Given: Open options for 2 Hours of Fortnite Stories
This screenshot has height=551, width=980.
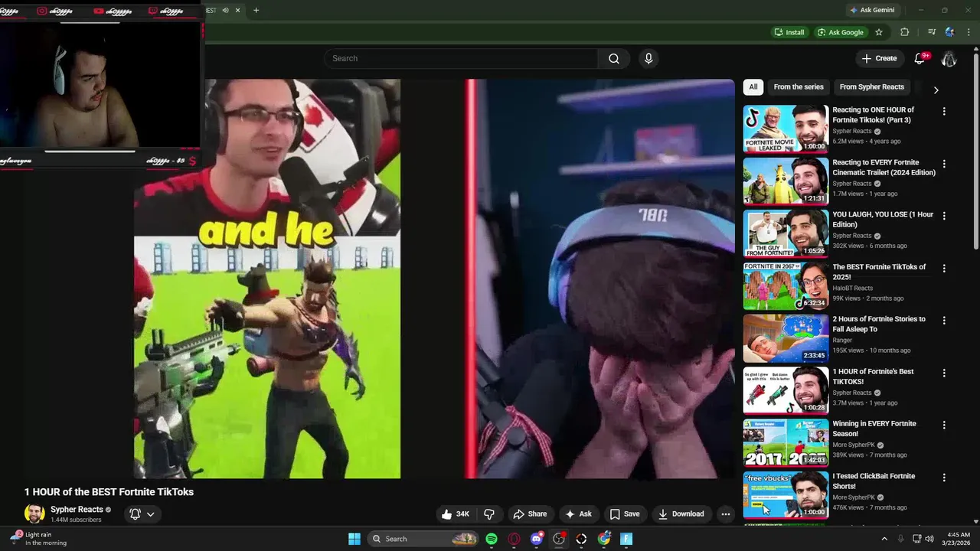Looking at the screenshot, I should coord(944,321).
